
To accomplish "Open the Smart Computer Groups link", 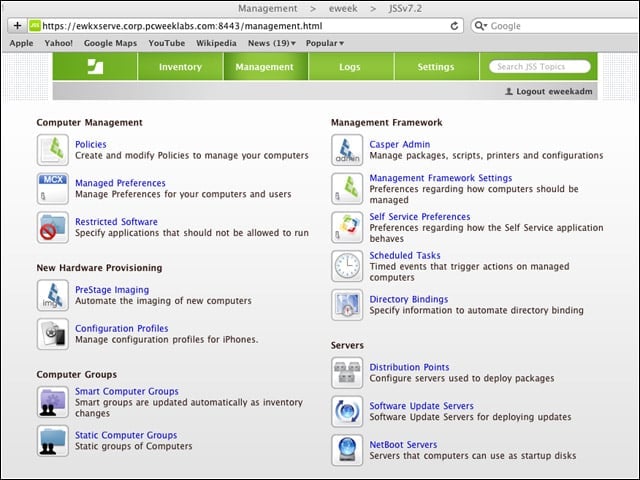I will tap(127, 391).
